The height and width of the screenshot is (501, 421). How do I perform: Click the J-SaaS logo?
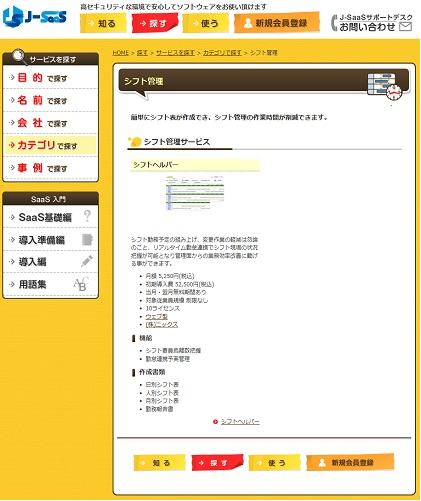[35, 17]
